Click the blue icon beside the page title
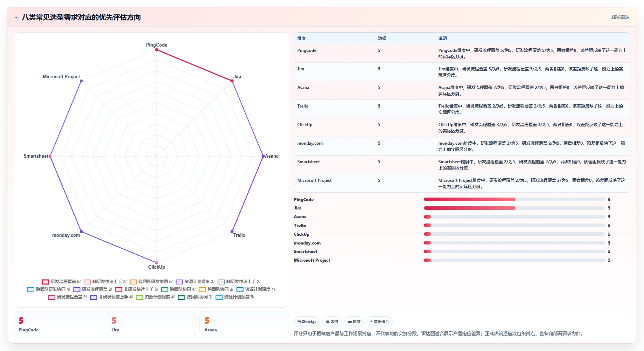 (x=16, y=18)
